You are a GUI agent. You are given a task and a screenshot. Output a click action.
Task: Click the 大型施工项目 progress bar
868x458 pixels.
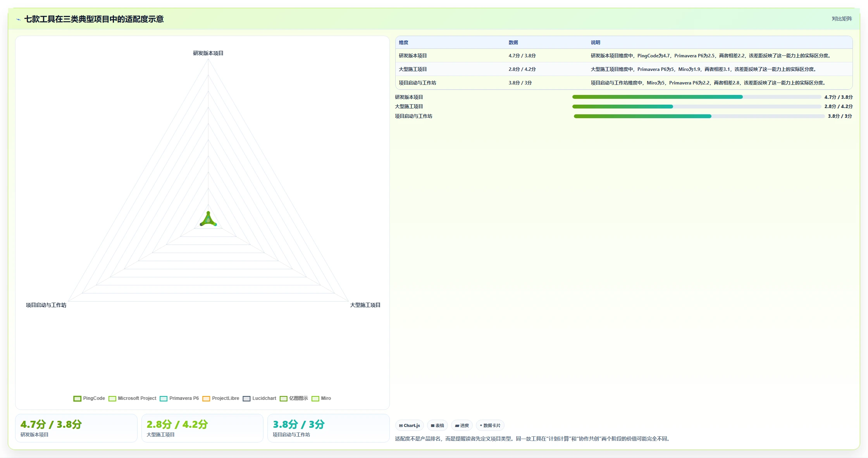(697, 107)
